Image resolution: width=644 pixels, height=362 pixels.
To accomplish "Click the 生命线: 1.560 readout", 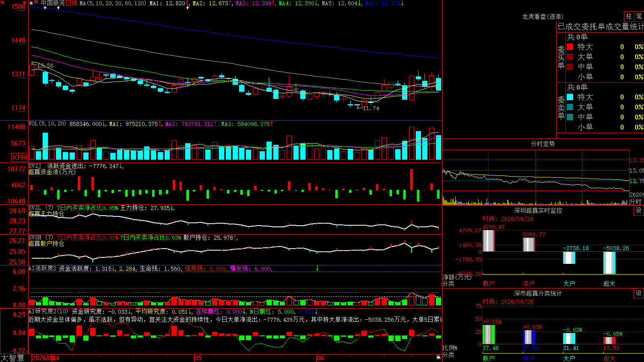I will pos(160,269).
